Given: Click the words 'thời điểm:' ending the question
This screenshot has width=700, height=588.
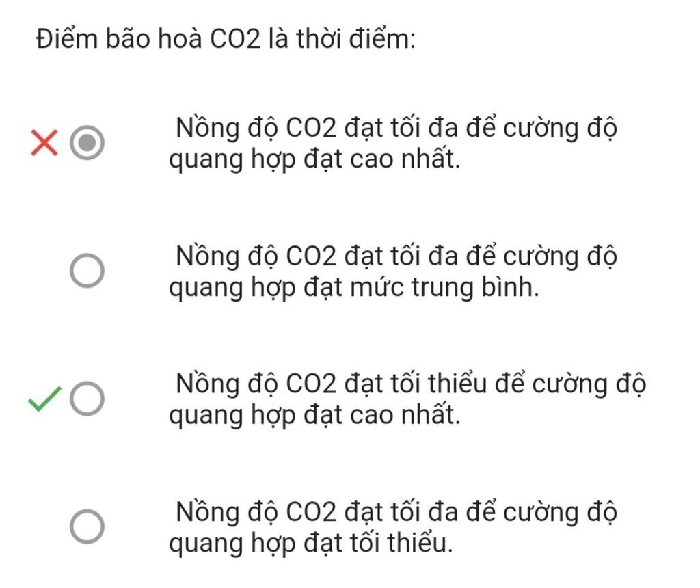Looking at the screenshot, I should pos(355,38).
